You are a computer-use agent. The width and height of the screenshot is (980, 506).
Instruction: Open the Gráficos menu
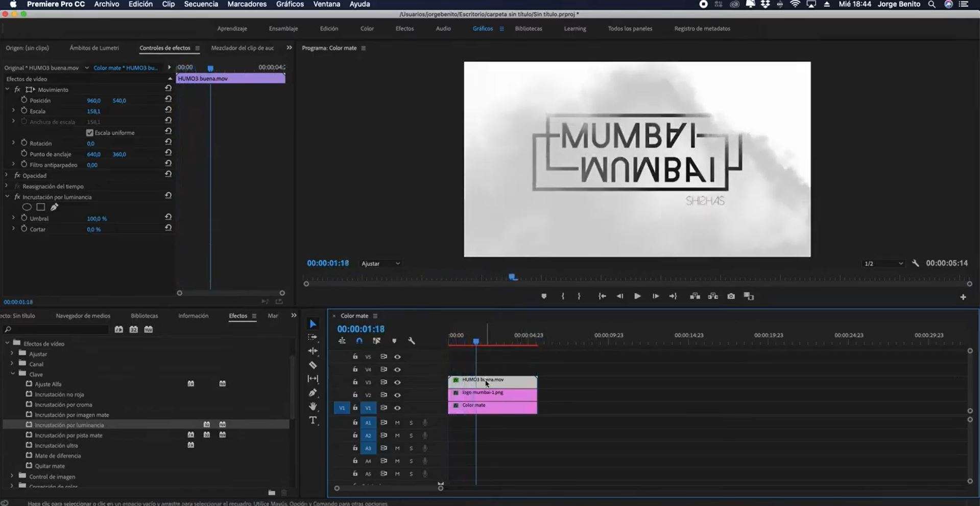click(x=289, y=4)
